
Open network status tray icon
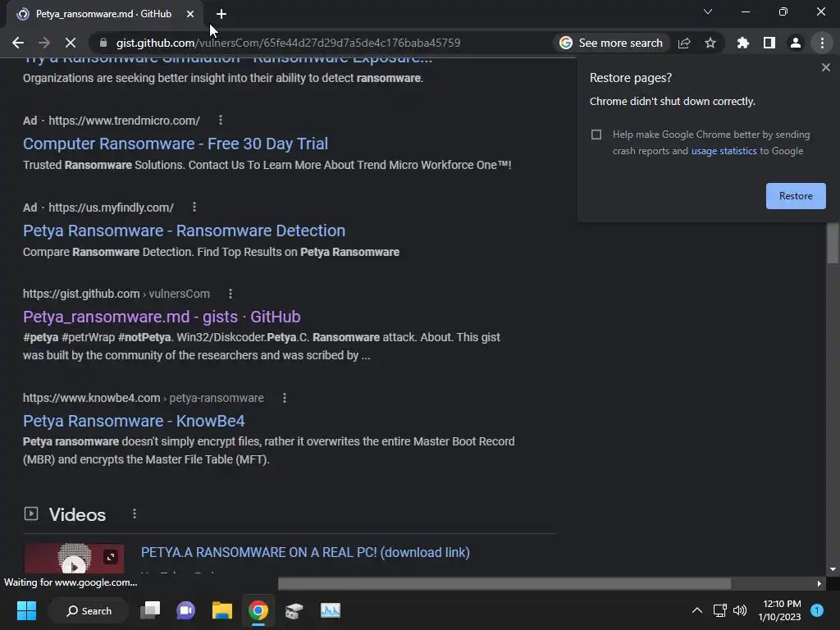[x=719, y=610]
